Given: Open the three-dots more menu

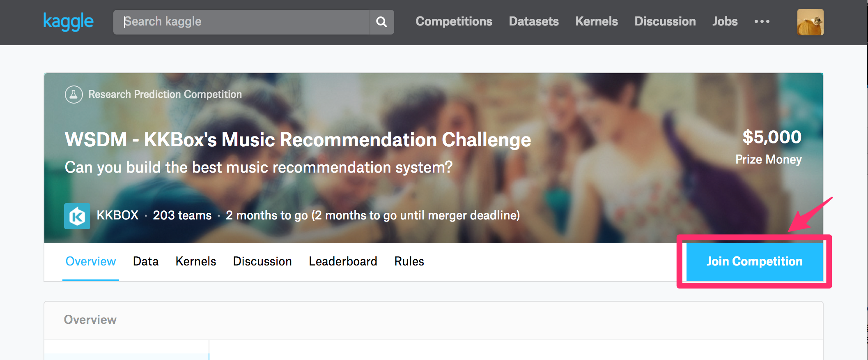Looking at the screenshot, I should (x=762, y=21).
